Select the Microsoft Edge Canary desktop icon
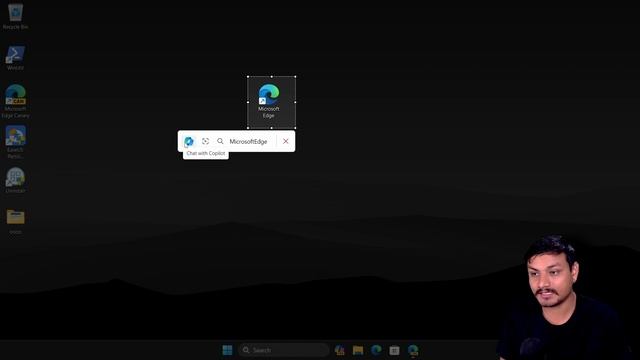This screenshot has width=640, height=360. click(x=16, y=101)
